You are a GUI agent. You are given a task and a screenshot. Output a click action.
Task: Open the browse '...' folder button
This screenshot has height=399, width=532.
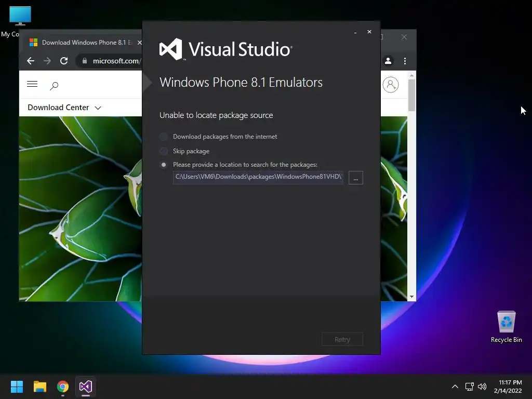(355, 178)
